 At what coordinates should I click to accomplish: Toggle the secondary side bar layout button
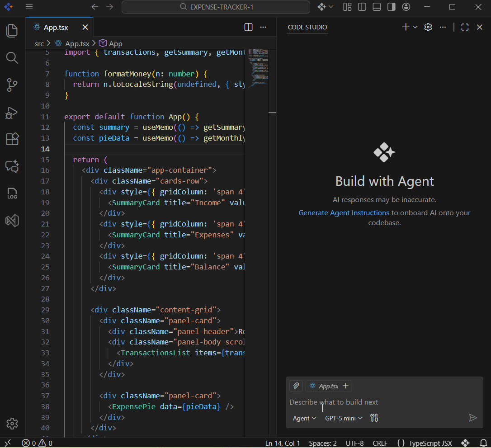click(x=391, y=7)
